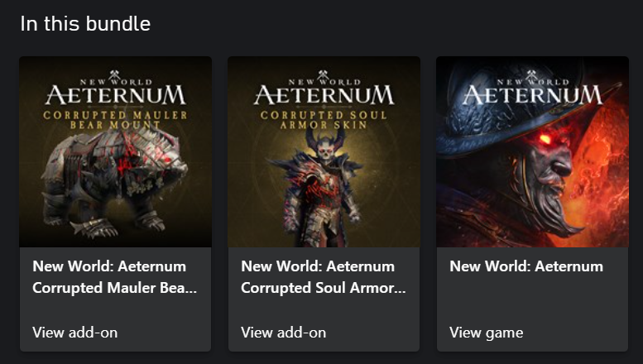Click the "In this bundle" heading
Image resolution: width=643 pixels, height=364 pixels.
(85, 23)
